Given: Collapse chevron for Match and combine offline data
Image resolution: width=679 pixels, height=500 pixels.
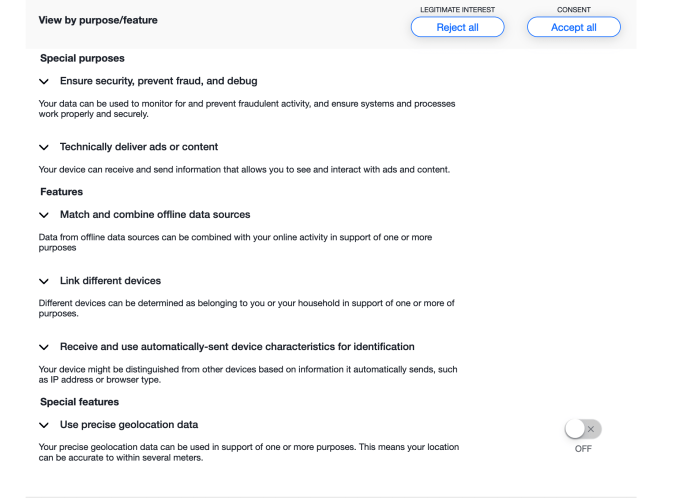Looking at the screenshot, I should pos(44,215).
